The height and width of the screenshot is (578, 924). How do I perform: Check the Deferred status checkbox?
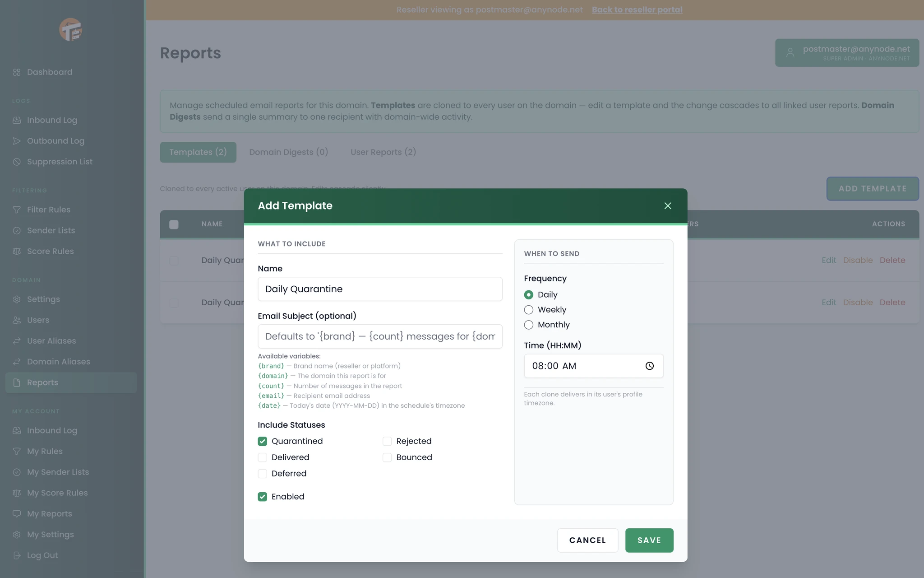point(262,474)
